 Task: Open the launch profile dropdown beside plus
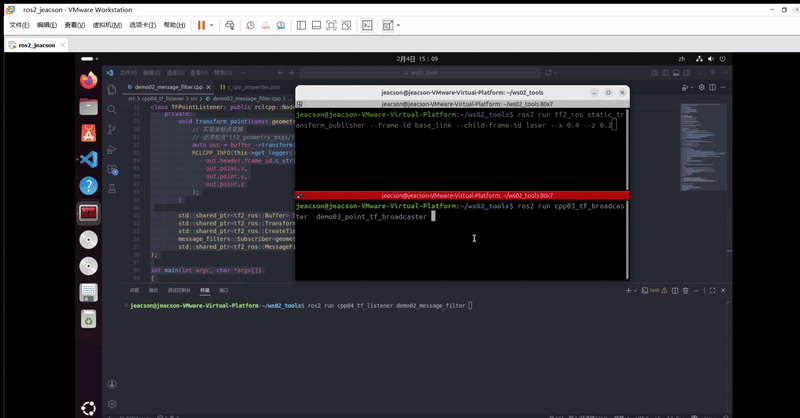[635, 290]
